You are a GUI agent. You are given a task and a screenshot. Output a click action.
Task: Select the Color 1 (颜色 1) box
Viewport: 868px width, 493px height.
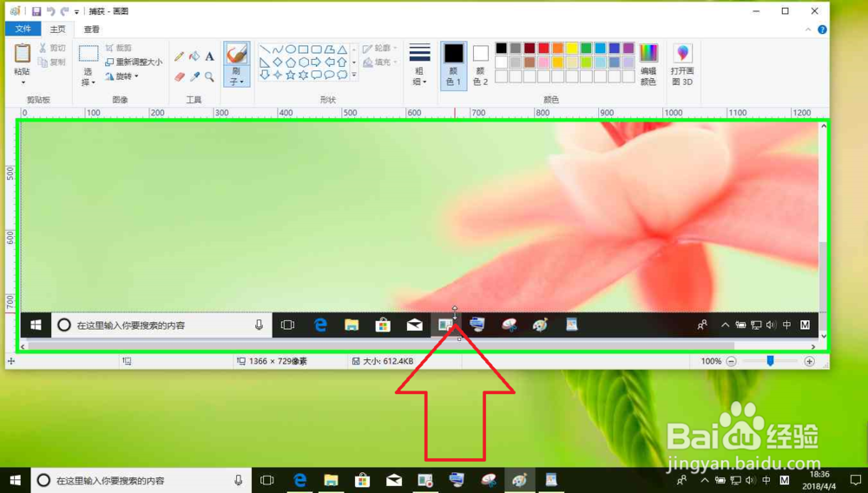coord(453,65)
